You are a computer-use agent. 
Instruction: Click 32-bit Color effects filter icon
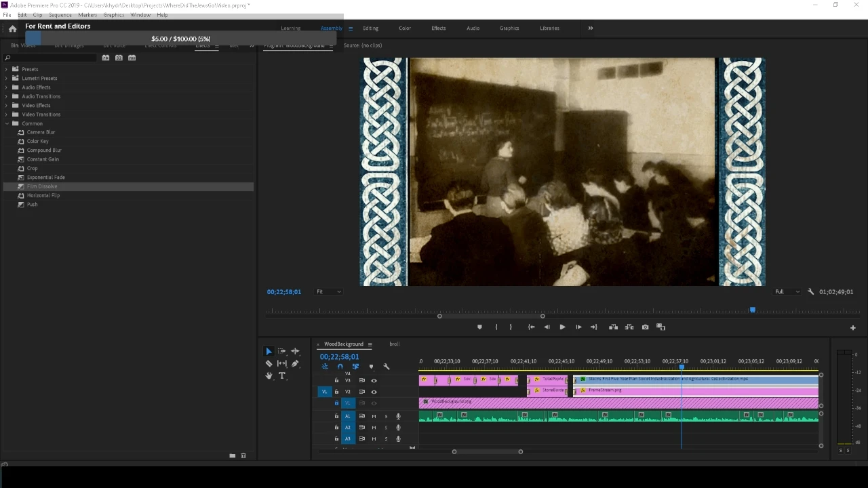tap(119, 58)
